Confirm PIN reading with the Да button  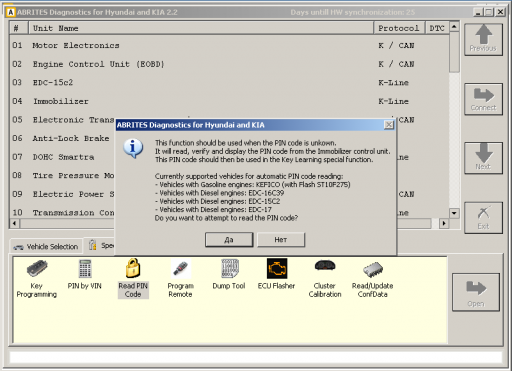[229, 240]
